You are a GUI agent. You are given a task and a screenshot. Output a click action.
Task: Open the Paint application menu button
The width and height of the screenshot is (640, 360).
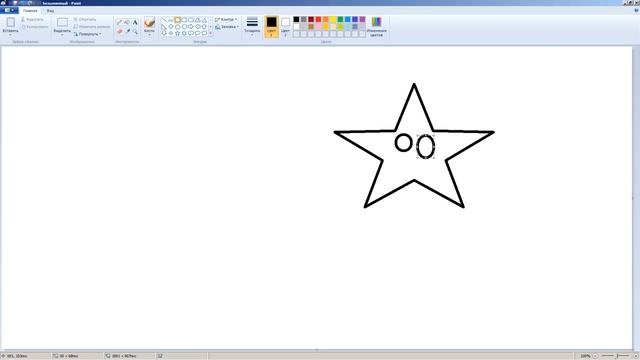pyautogui.click(x=9, y=10)
